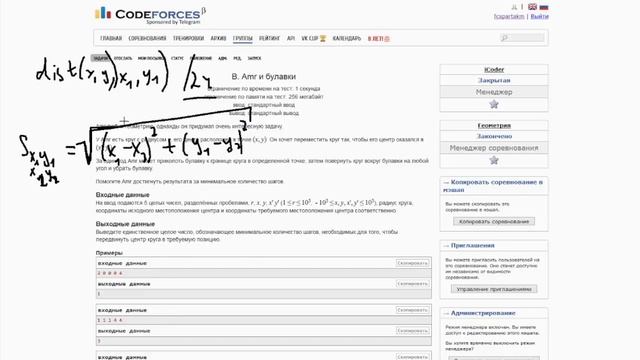This screenshot has width=640, height=360.
Task: Copy the second example's output data
Action: (412, 330)
